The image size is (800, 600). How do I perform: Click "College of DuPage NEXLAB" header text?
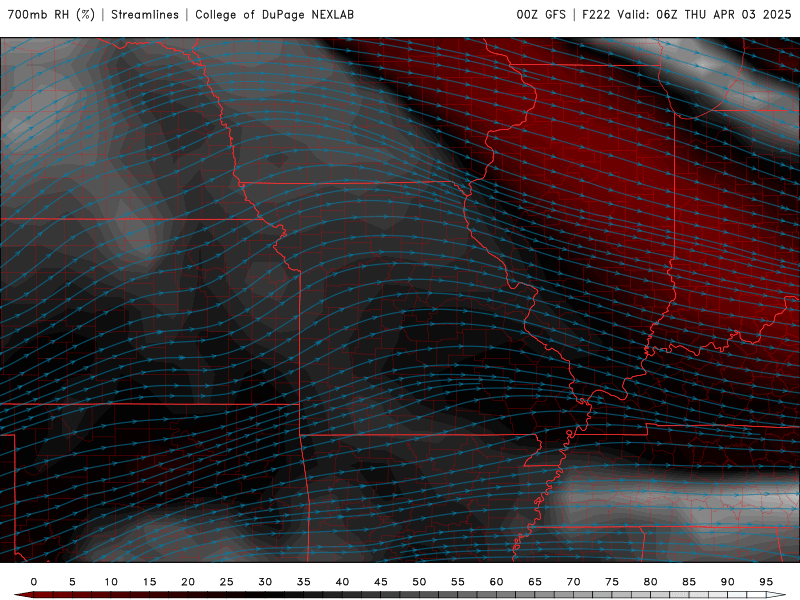[x=274, y=14]
